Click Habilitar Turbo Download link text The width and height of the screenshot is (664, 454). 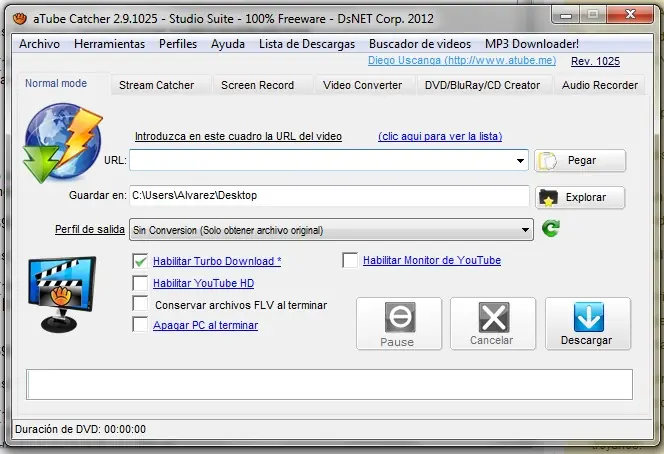(217, 261)
